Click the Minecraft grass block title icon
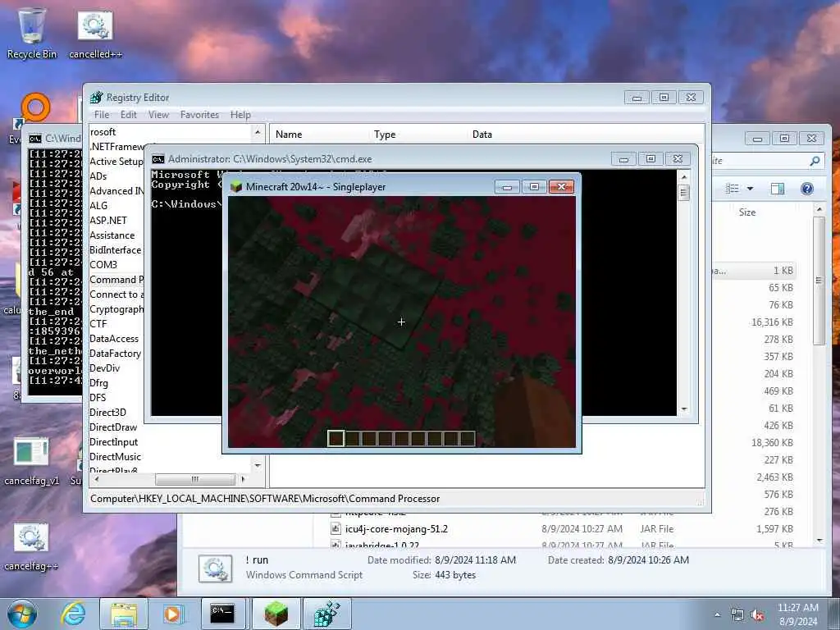Image resolution: width=840 pixels, height=630 pixels. tap(236, 186)
